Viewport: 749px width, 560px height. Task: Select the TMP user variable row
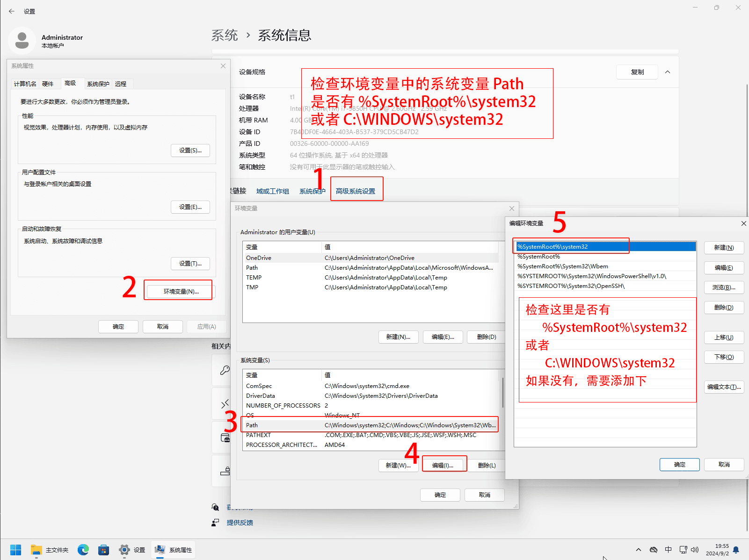(371, 287)
